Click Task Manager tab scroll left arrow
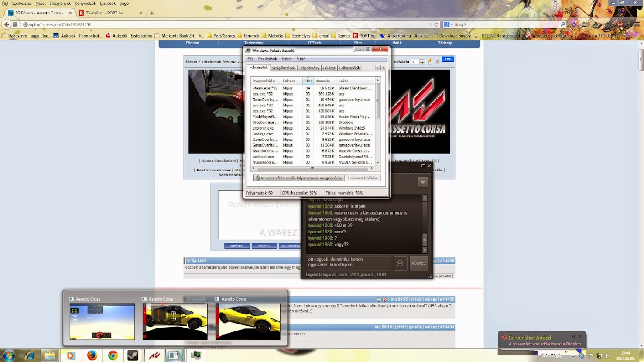 coord(378,68)
